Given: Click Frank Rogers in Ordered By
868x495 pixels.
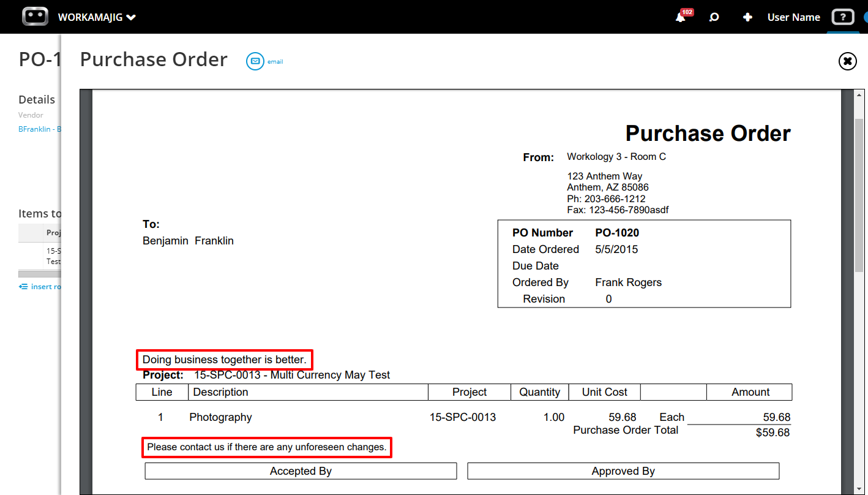Looking at the screenshot, I should (x=628, y=282).
